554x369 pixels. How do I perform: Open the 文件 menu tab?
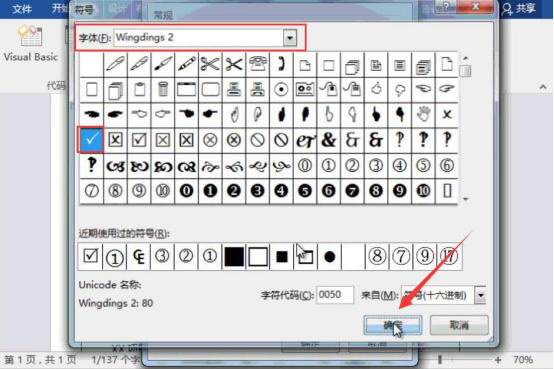click(22, 9)
